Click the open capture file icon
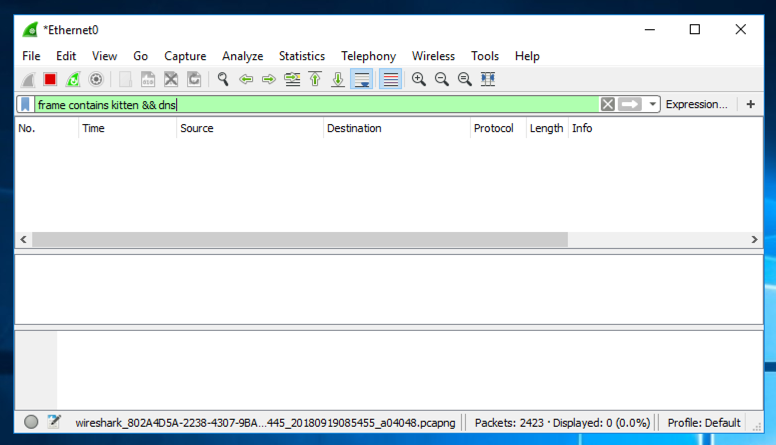776x445 pixels. click(x=125, y=79)
